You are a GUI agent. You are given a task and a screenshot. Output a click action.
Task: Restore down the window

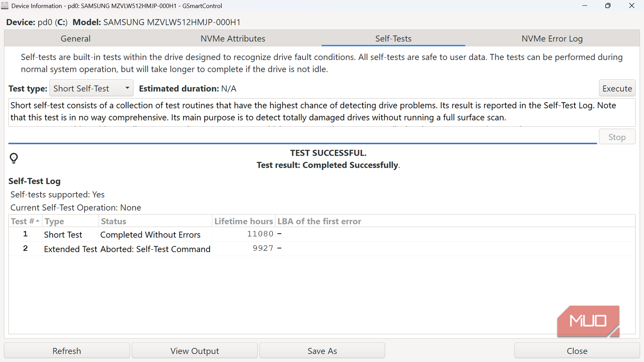[x=608, y=5]
